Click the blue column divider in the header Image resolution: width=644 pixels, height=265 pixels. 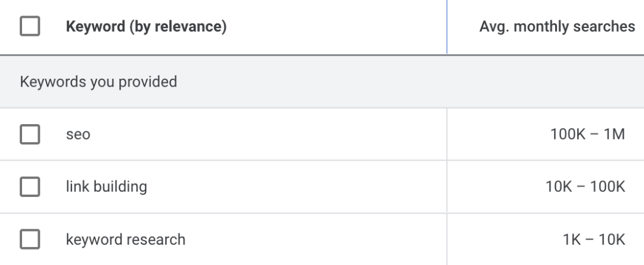(x=447, y=27)
